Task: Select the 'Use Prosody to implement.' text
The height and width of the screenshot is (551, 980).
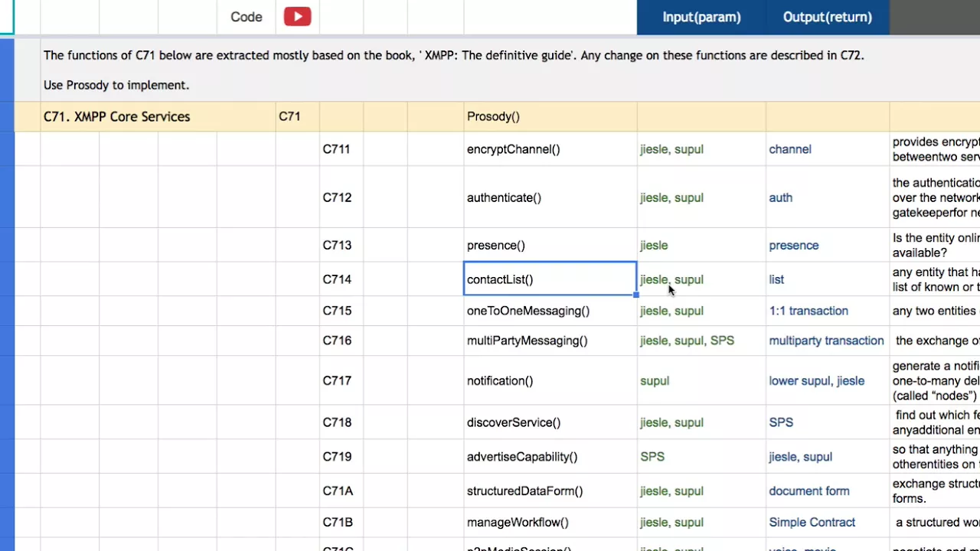Action: pos(116,85)
